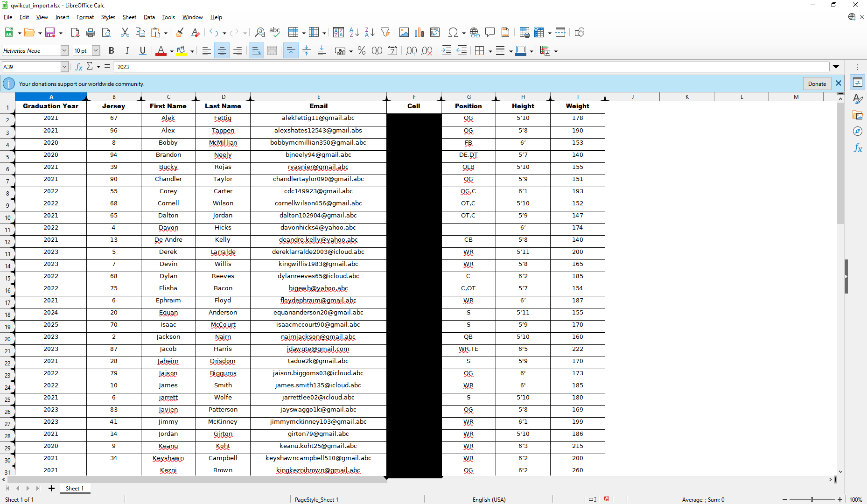Open the File menu
The height and width of the screenshot is (504, 867).
pos(8,17)
